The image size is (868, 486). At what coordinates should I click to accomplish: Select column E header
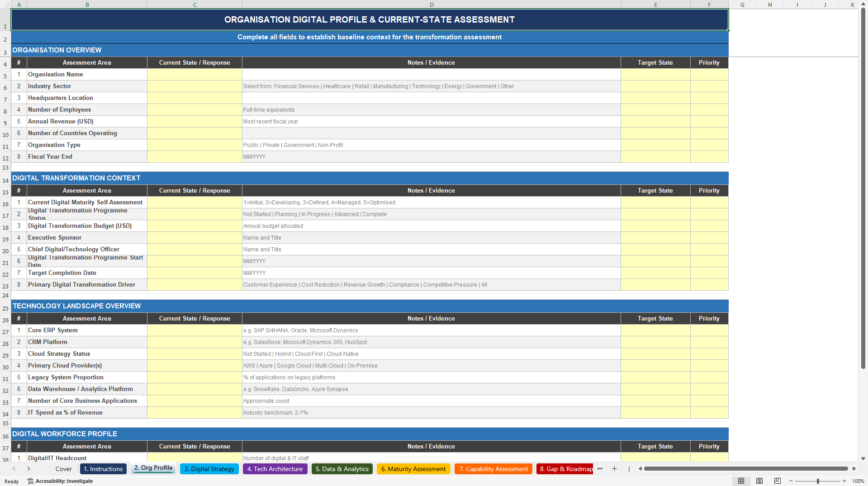(655, 5)
